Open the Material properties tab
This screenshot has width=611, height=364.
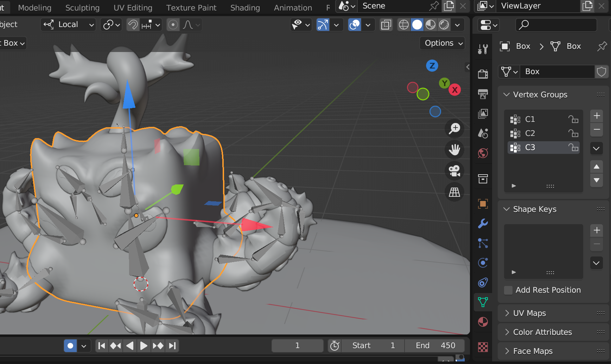(483, 322)
